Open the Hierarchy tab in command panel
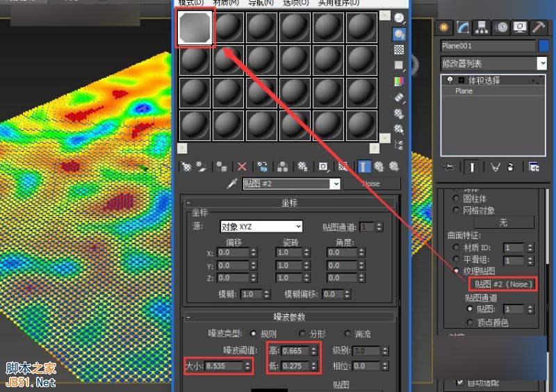Viewport: 556px width, 392px height. [x=482, y=27]
